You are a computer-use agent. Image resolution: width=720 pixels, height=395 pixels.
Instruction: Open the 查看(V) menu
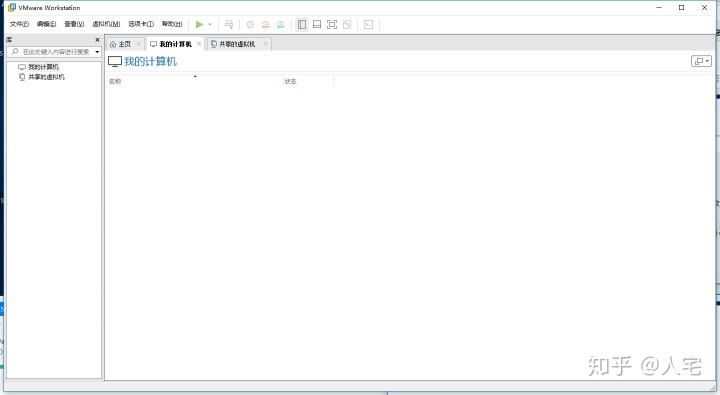tap(74, 24)
